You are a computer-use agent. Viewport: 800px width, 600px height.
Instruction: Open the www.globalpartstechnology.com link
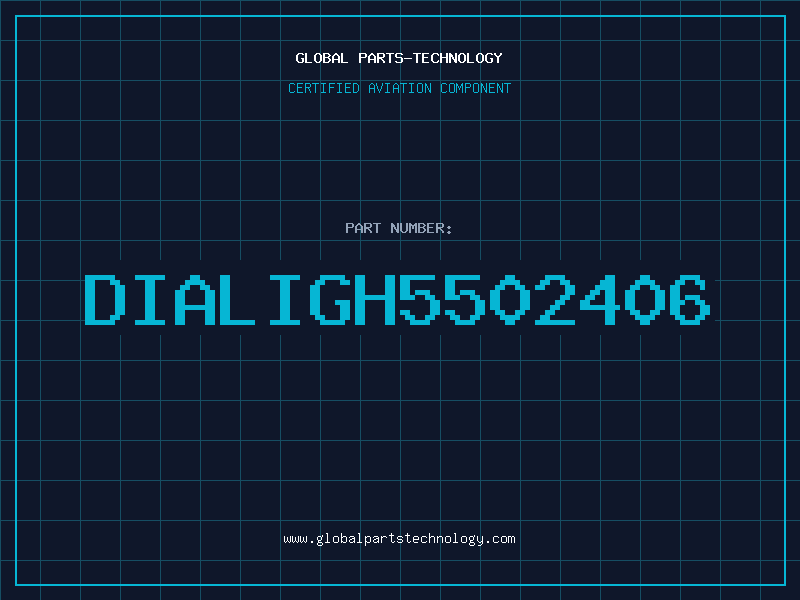pos(399,539)
